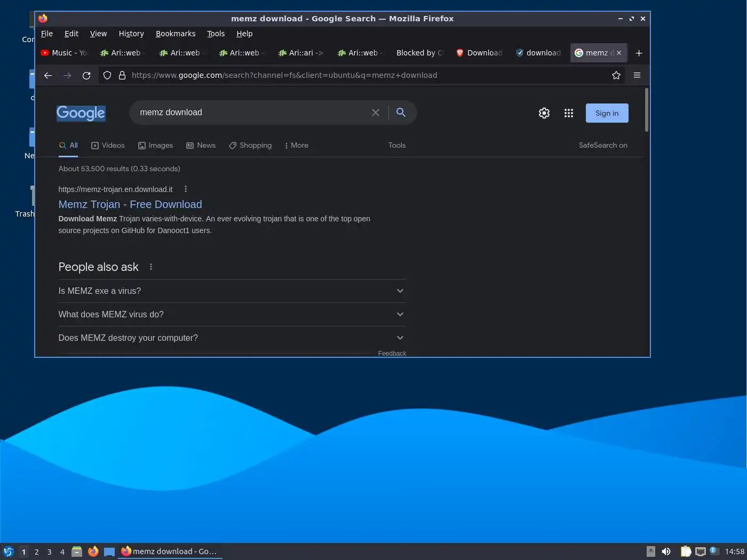Switch to virtual desktop 3
The height and width of the screenshot is (560, 747).
50,551
